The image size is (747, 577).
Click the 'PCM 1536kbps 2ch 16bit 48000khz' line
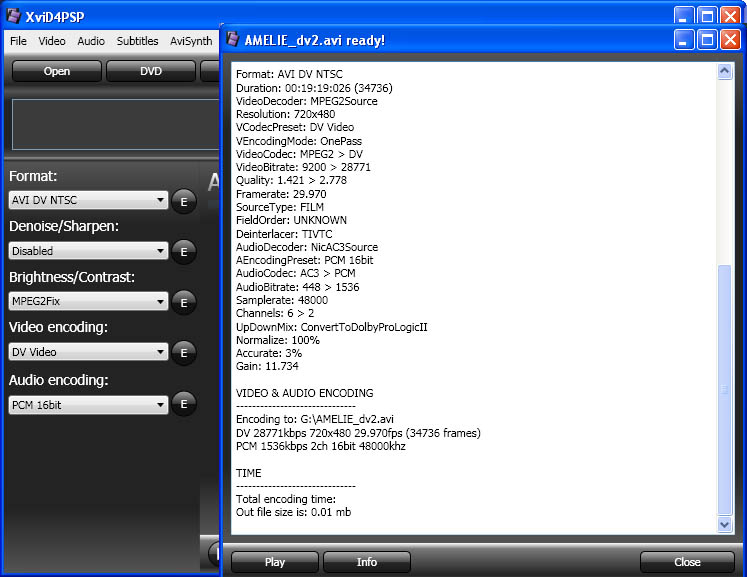coord(321,446)
